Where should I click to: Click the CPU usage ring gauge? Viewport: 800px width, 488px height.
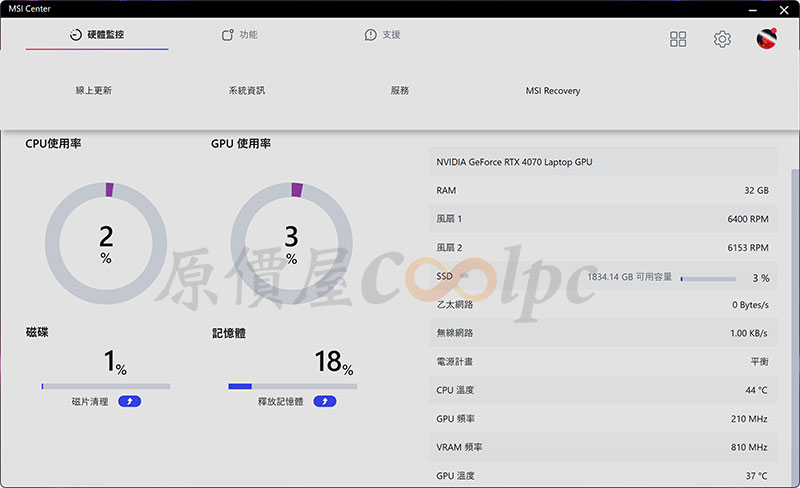pyautogui.click(x=106, y=243)
